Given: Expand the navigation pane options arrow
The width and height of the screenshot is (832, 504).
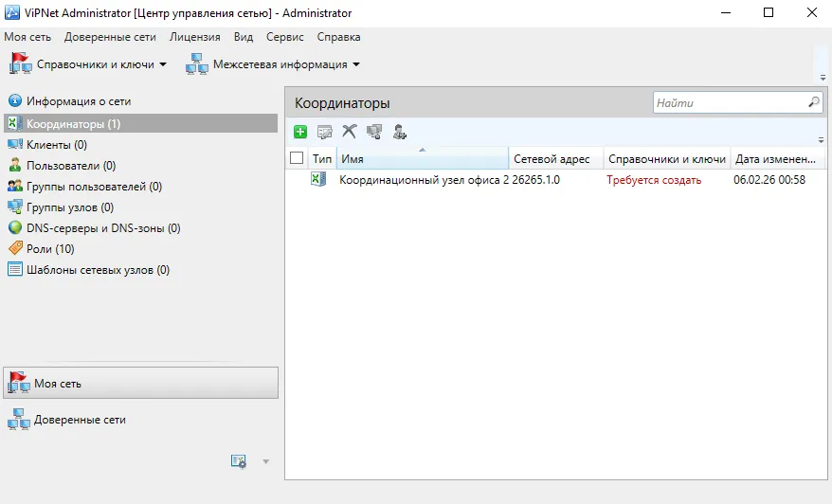Looking at the screenshot, I should coord(266,462).
